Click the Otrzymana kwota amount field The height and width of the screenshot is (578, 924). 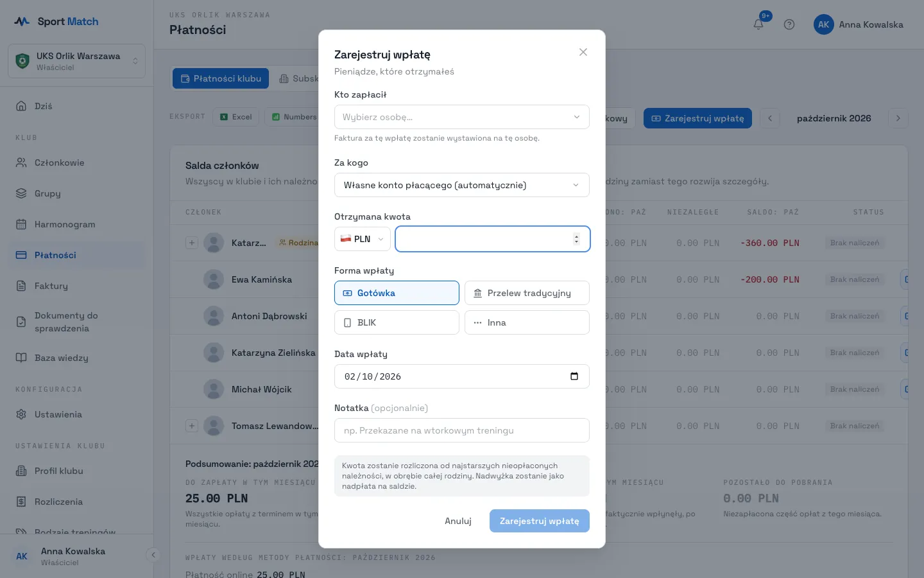coord(492,239)
